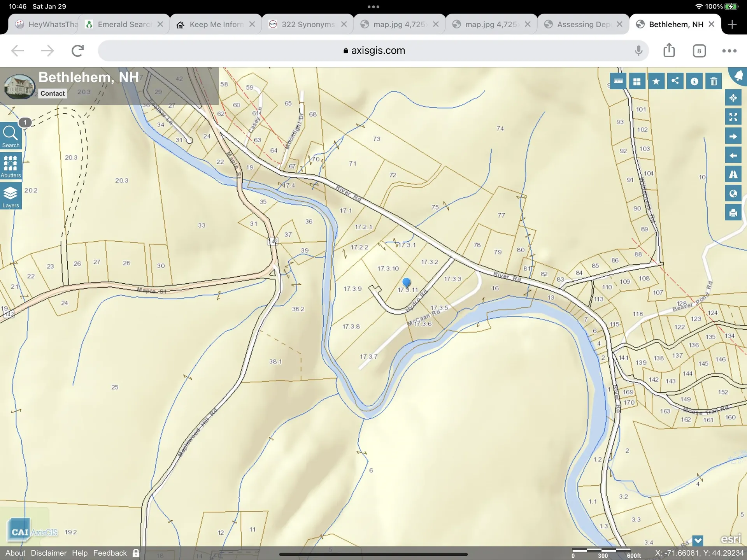The width and height of the screenshot is (747, 560).
Task: Switch to the HeyWhatsThat browser tab
Action: click(x=46, y=25)
